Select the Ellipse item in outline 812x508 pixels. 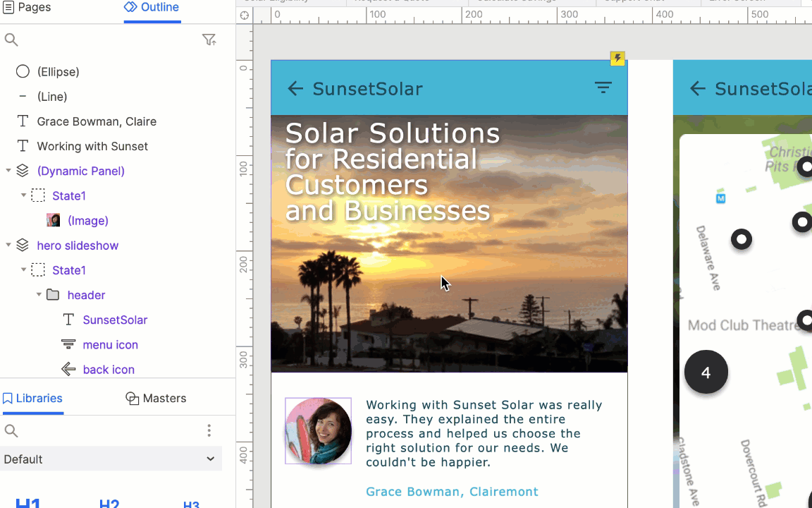pos(58,72)
